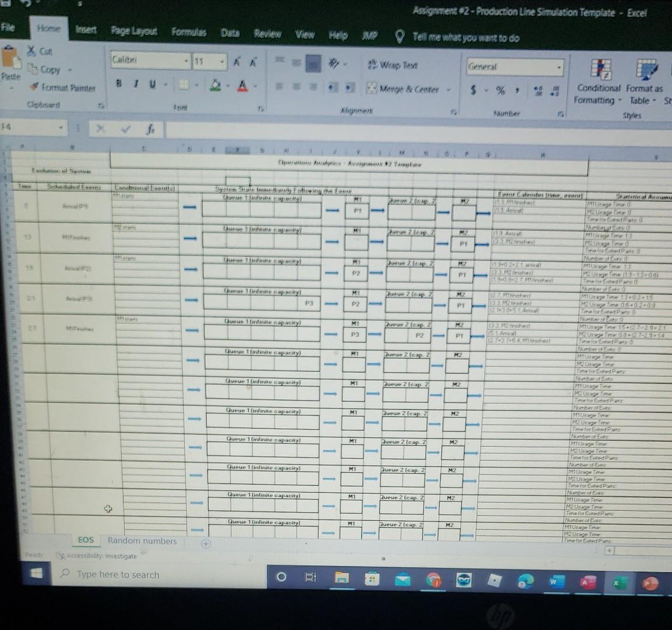
Task: Select the Random numbers sheet tab
Action: tap(142, 541)
